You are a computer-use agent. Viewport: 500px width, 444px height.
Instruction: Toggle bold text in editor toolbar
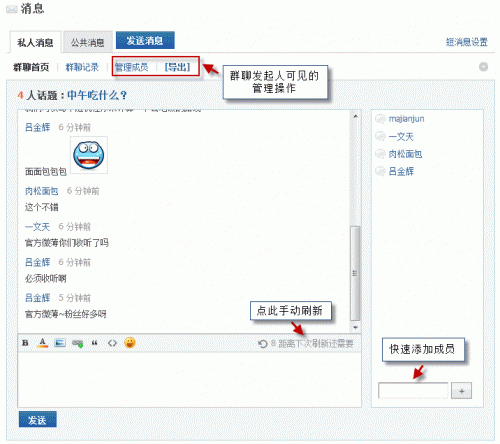click(x=25, y=343)
